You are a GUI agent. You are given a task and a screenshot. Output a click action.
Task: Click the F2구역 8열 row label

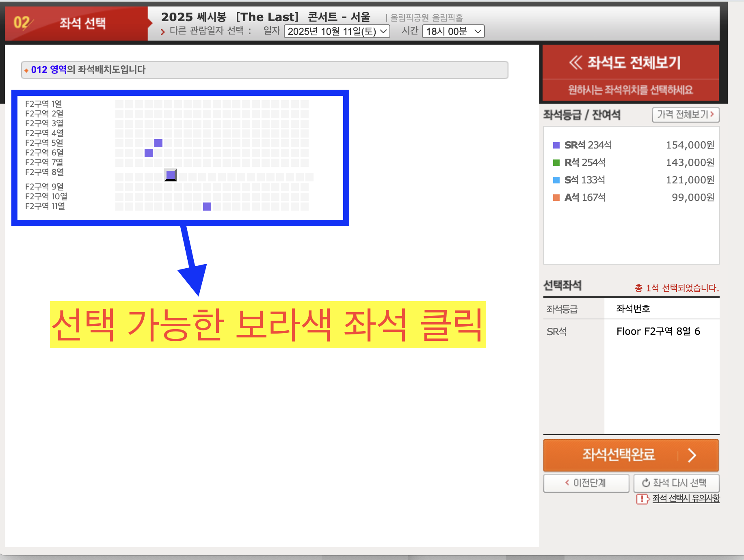click(x=44, y=172)
